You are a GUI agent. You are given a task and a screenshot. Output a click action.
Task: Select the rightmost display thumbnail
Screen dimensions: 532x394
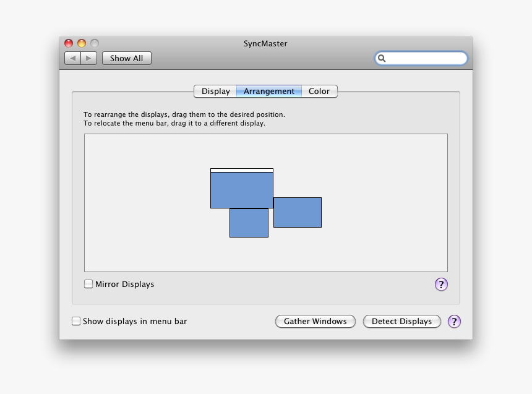[297, 212]
